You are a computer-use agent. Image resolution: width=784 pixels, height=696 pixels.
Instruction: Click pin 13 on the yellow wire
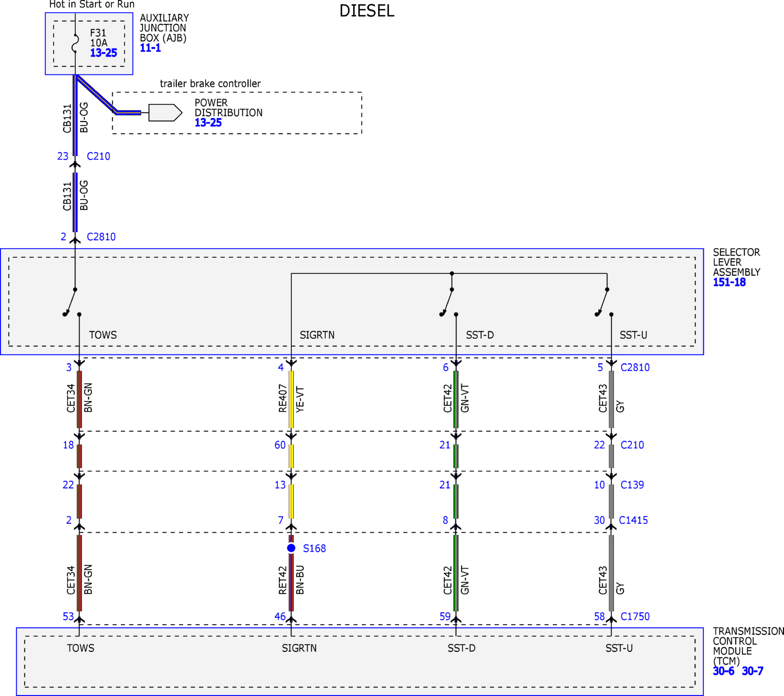[280, 485]
